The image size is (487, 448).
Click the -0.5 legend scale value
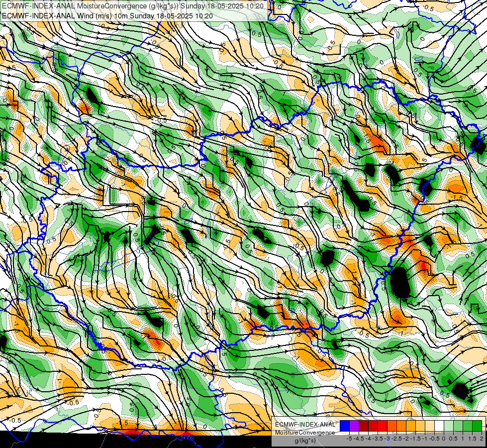[434, 439]
